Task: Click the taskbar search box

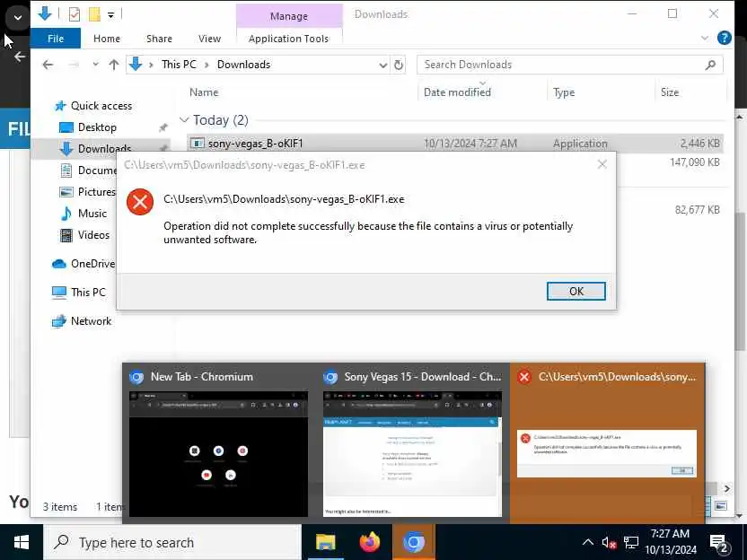Action: (172, 542)
